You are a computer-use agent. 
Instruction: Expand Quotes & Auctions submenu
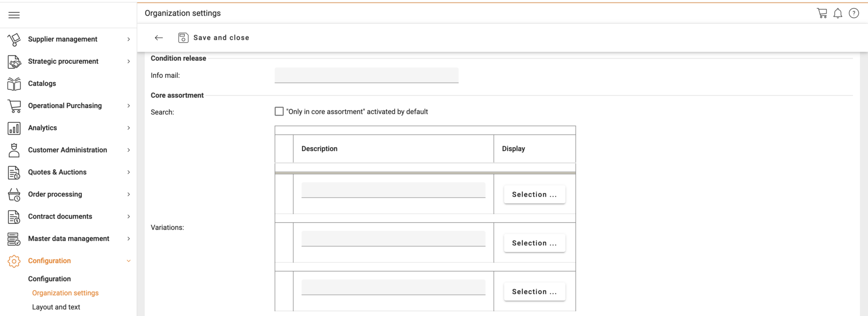point(128,172)
